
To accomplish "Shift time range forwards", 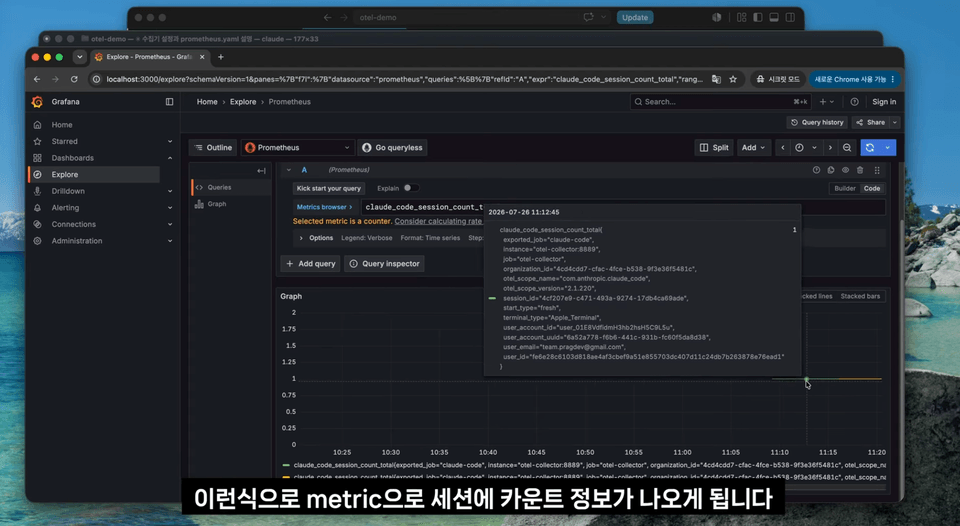I will pyautogui.click(x=830, y=148).
